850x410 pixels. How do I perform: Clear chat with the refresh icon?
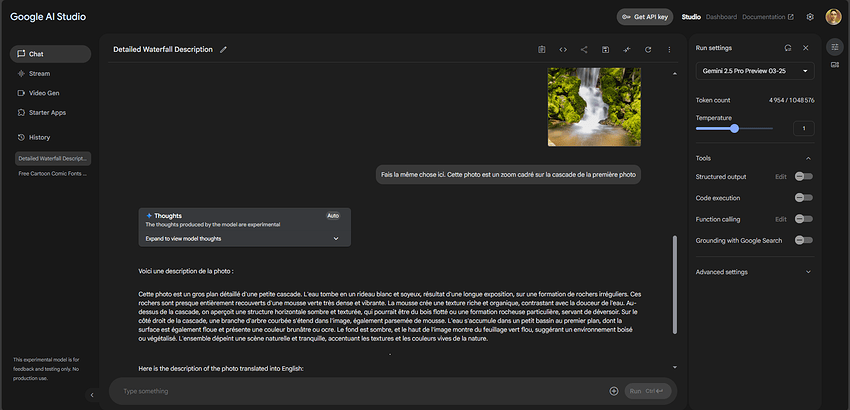648,49
